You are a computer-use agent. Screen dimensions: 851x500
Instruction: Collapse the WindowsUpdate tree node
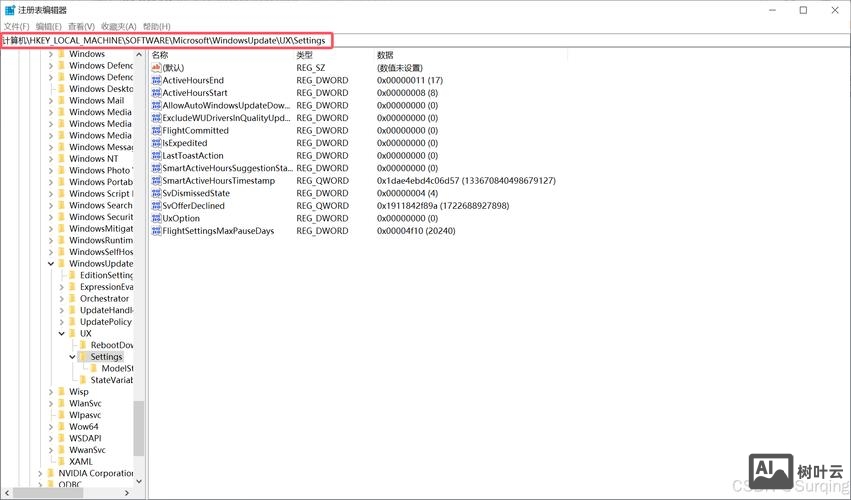tap(50, 264)
